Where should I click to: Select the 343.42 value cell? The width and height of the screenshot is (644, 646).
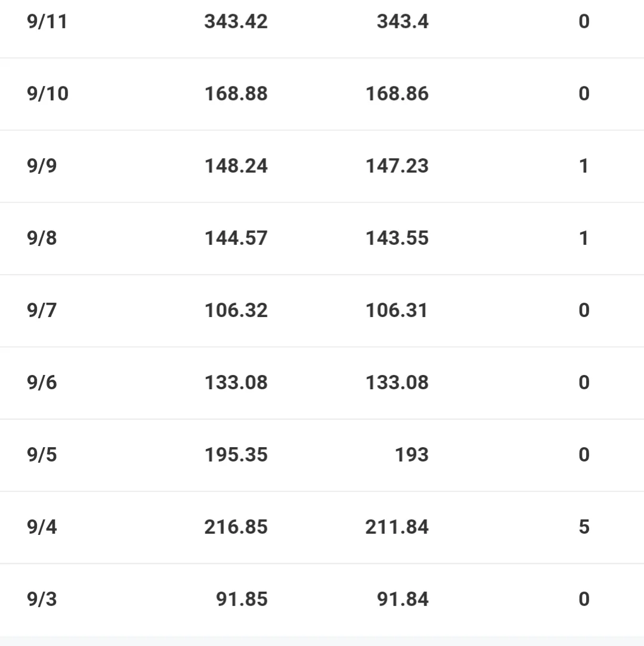pyautogui.click(x=236, y=22)
